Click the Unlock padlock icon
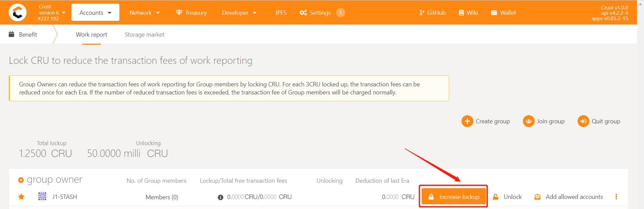Screen dimensions: 644x209 495,197
